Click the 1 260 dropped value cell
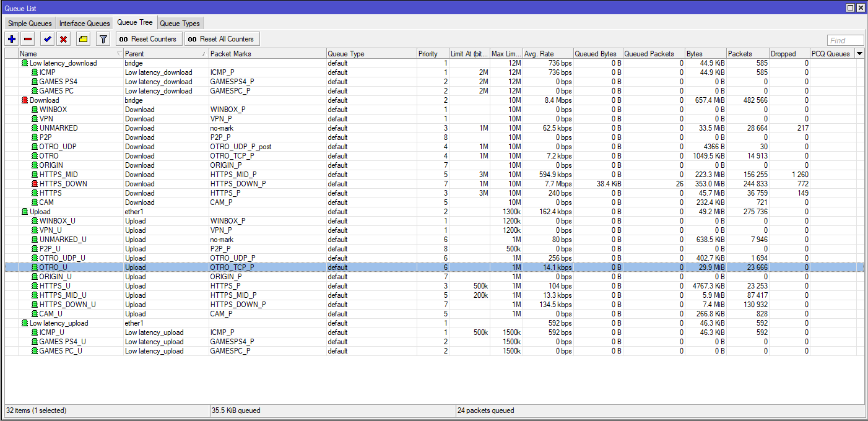 pyautogui.click(x=789, y=175)
